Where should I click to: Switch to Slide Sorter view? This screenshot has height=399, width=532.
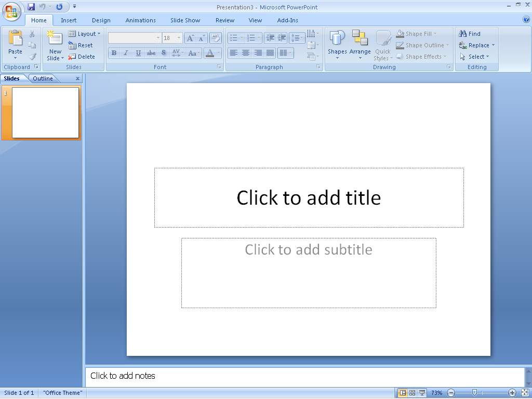[x=412, y=393]
